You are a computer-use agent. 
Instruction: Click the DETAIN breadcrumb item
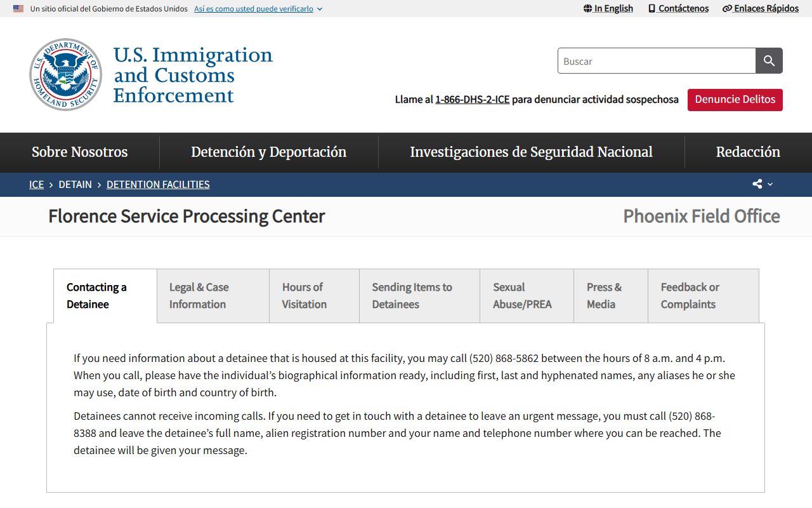75,185
